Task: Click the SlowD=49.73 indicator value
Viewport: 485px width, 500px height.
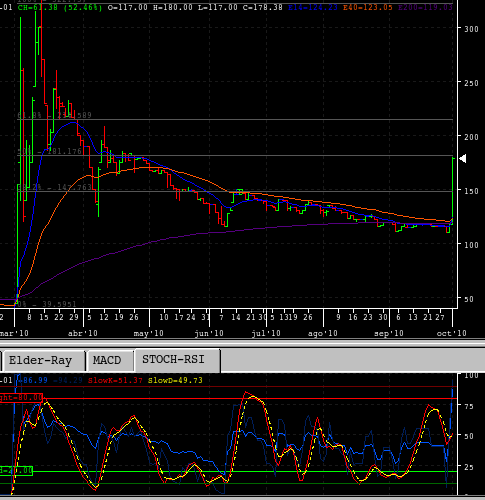Action: [175, 380]
